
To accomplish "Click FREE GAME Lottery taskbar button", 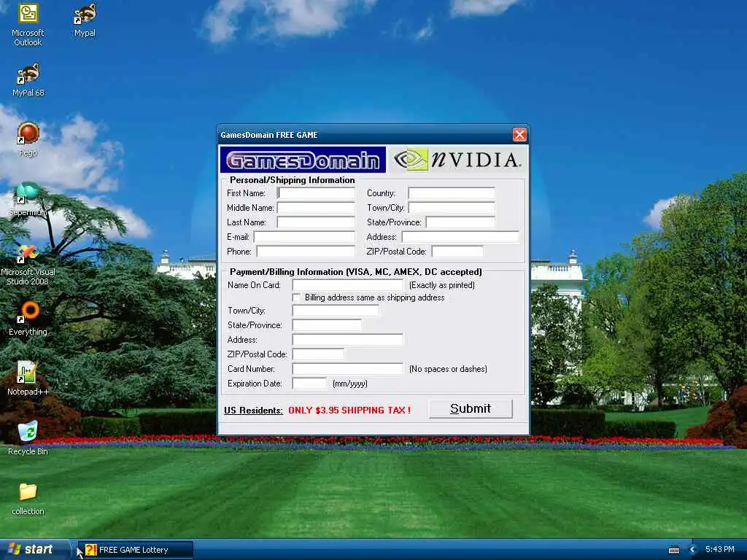I will click(x=135, y=550).
